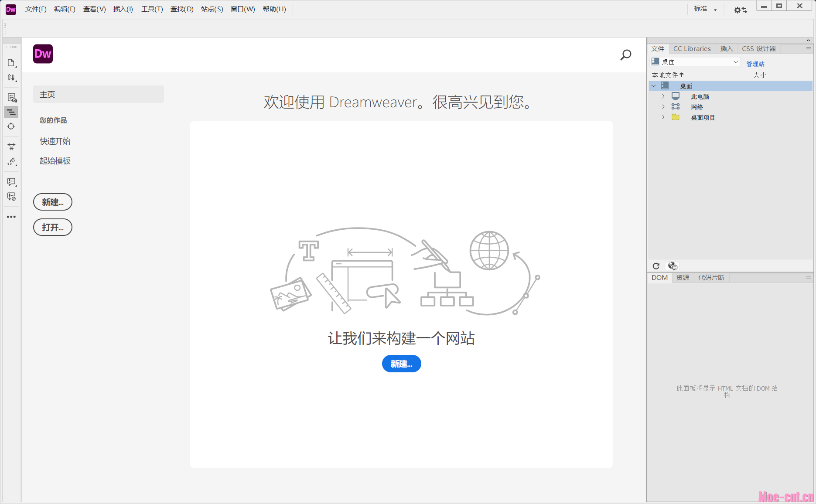Click the 管理站 link
The width and height of the screenshot is (816, 504).
[755, 64]
